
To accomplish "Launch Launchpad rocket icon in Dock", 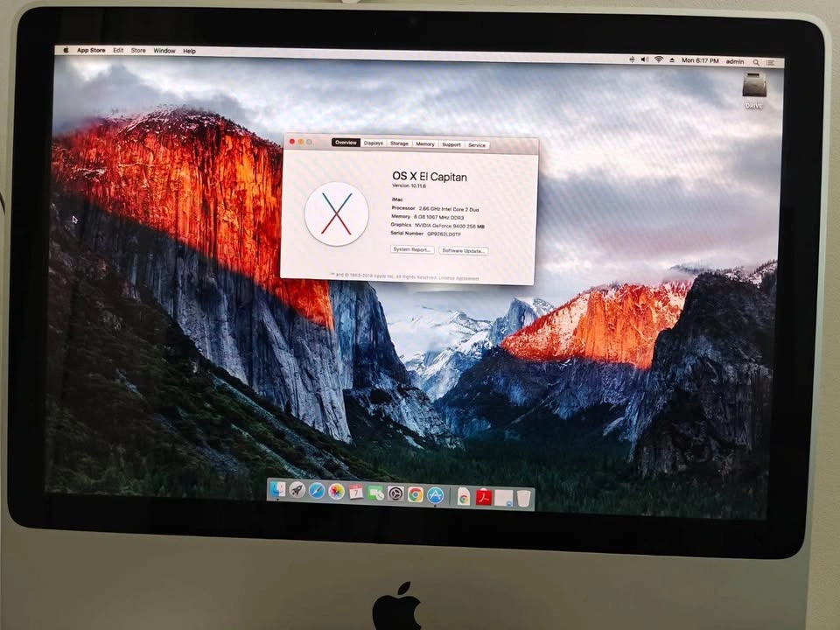I will (297, 491).
